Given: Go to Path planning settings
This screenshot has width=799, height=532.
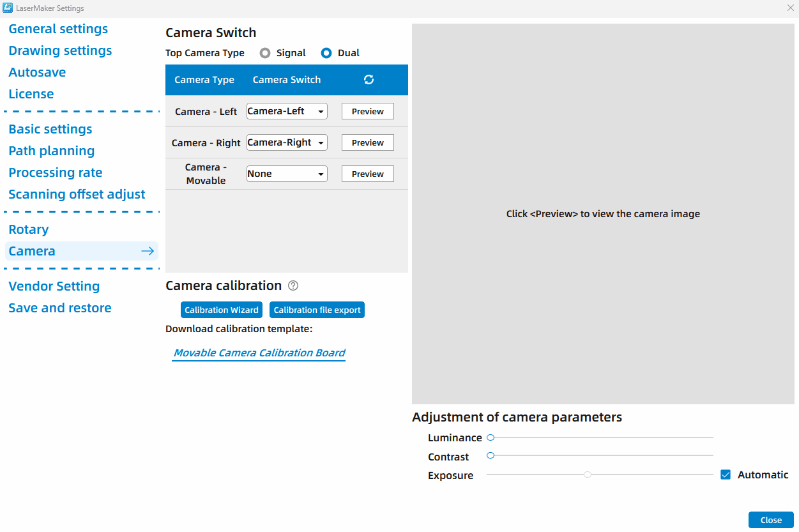Looking at the screenshot, I should tap(52, 151).
